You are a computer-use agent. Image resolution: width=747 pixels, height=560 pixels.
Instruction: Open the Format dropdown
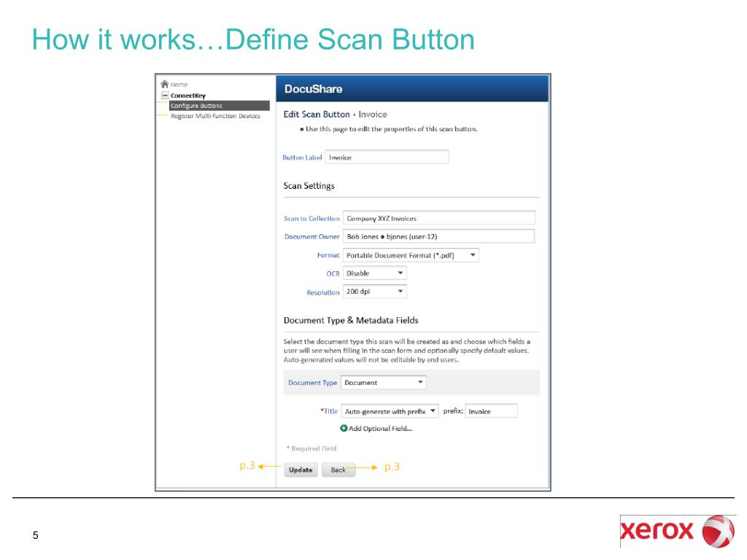coord(411,255)
